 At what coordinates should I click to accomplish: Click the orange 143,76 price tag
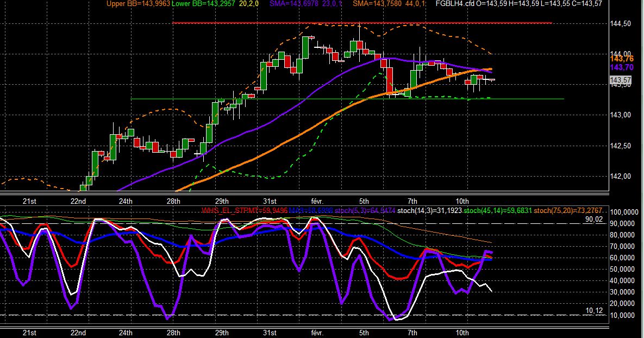click(622, 59)
